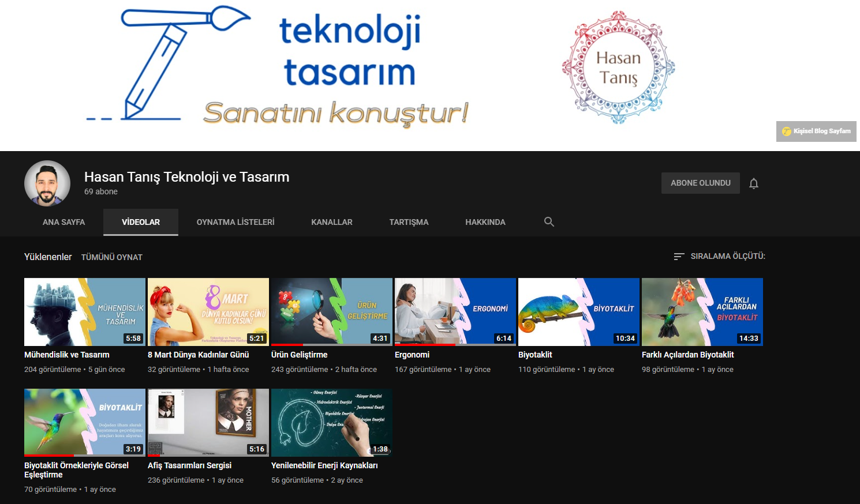860x504 pixels.
Task: Click the Hasan Tanış mandala logo
Action: coord(618,67)
